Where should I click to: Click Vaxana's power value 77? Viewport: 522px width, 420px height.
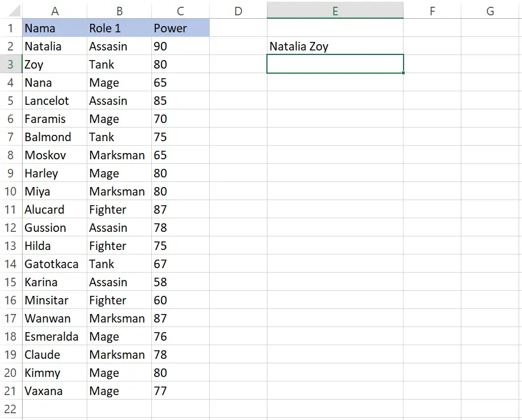(180, 391)
